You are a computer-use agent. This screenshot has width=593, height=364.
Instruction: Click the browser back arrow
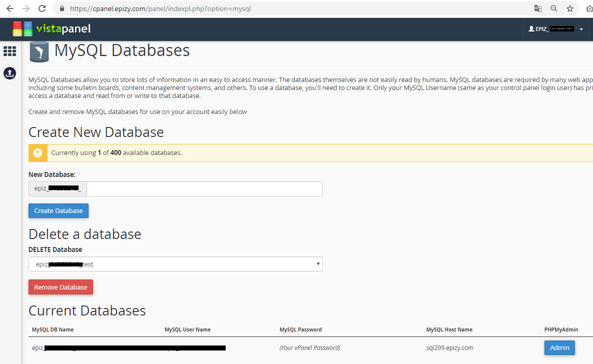[10, 8]
